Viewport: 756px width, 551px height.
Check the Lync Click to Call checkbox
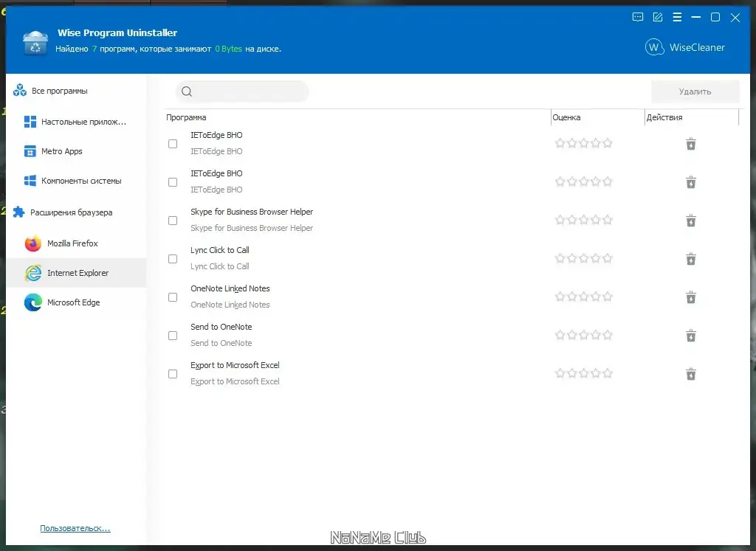point(173,259)
